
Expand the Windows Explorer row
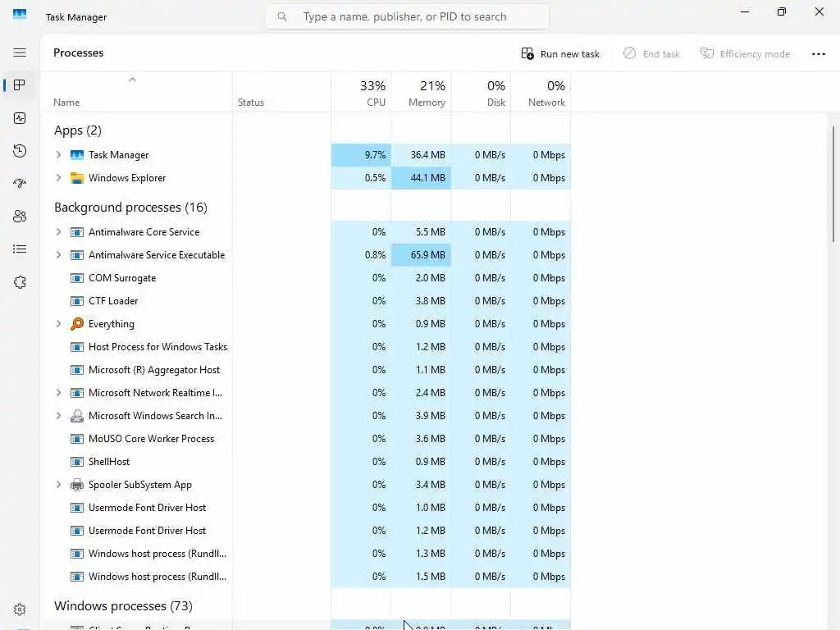[x=58, y=178]
